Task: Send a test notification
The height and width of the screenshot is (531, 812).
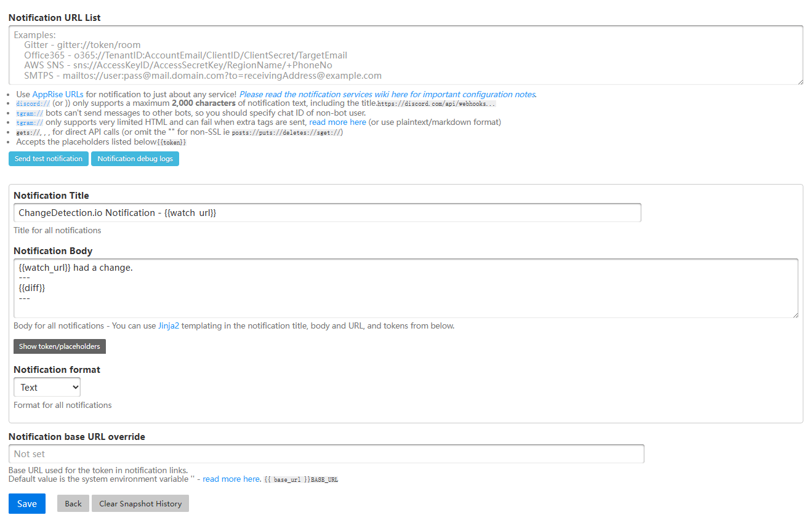Action: pyautogui.click(x=48, y=158)
